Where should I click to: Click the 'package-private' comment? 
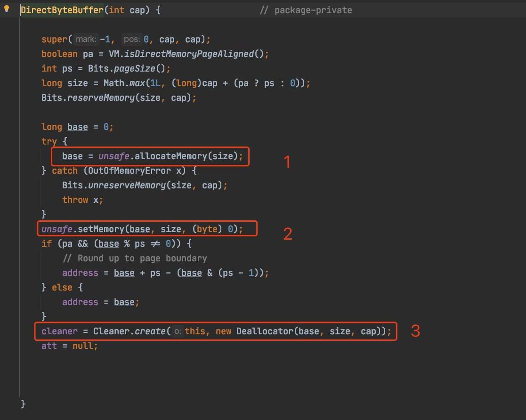pos(306,10)
